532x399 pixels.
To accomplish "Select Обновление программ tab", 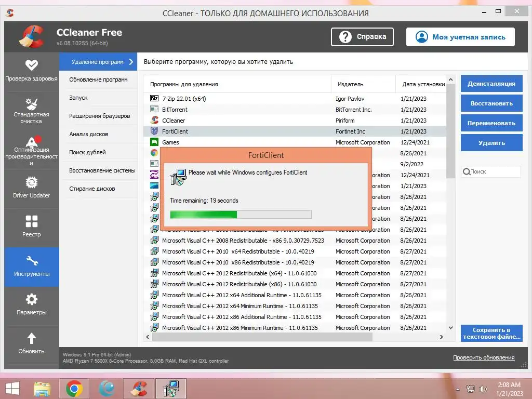I will coord(98,79).
